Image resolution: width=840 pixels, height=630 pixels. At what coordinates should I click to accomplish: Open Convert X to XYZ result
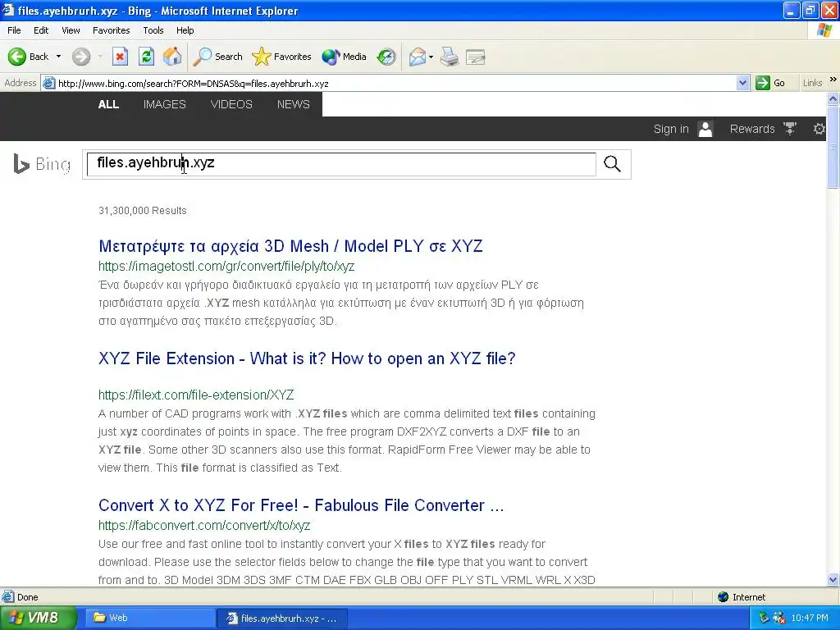click(x=301, y=505)
